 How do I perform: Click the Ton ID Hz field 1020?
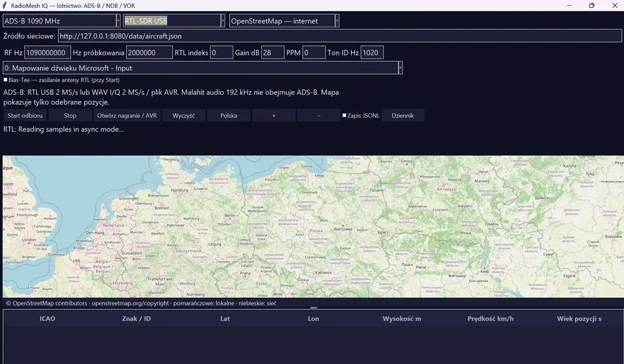pyautogui.click(x=372, y=53)
